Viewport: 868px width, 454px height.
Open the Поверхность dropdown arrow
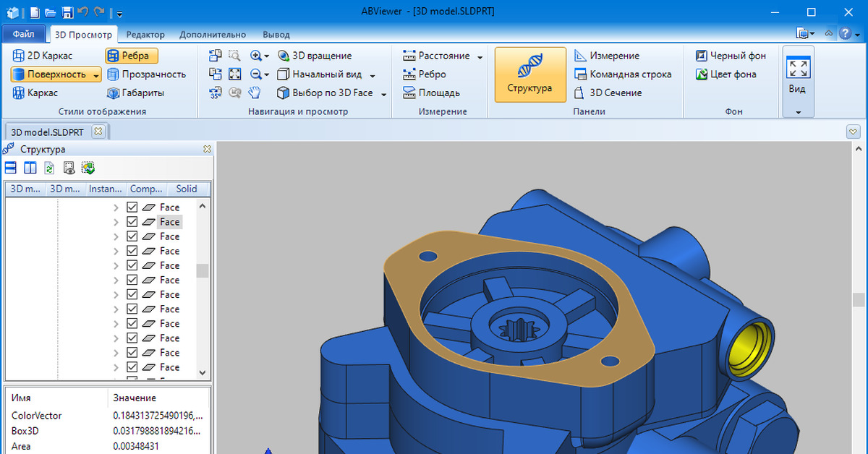tap(96, 74)
